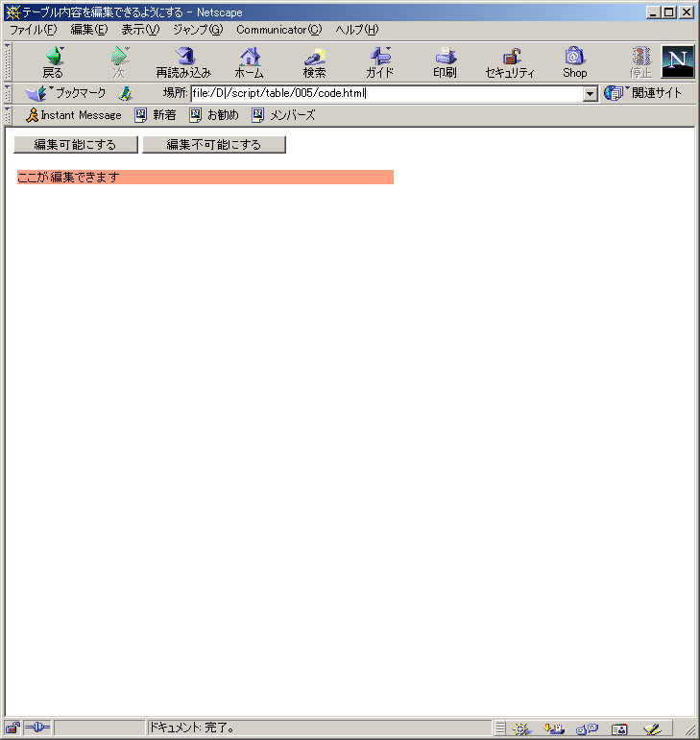
Task: Reload the page with 再読み込み
Action: (183, 62)
